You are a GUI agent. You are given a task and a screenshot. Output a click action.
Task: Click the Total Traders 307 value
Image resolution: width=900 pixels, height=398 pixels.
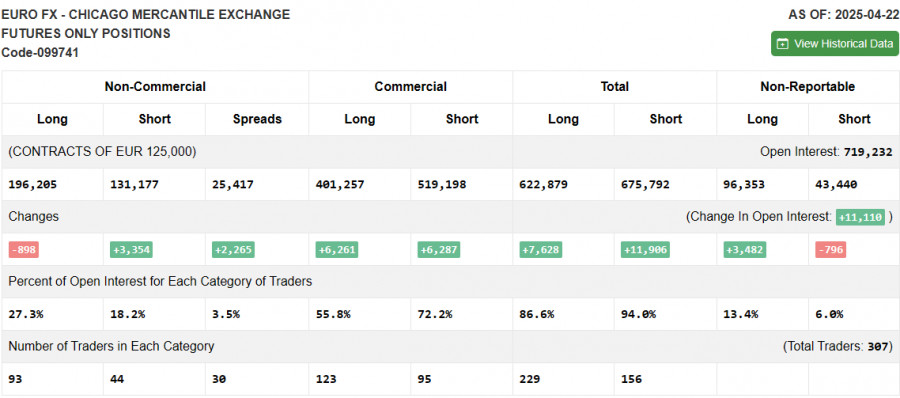click(882, 347)
